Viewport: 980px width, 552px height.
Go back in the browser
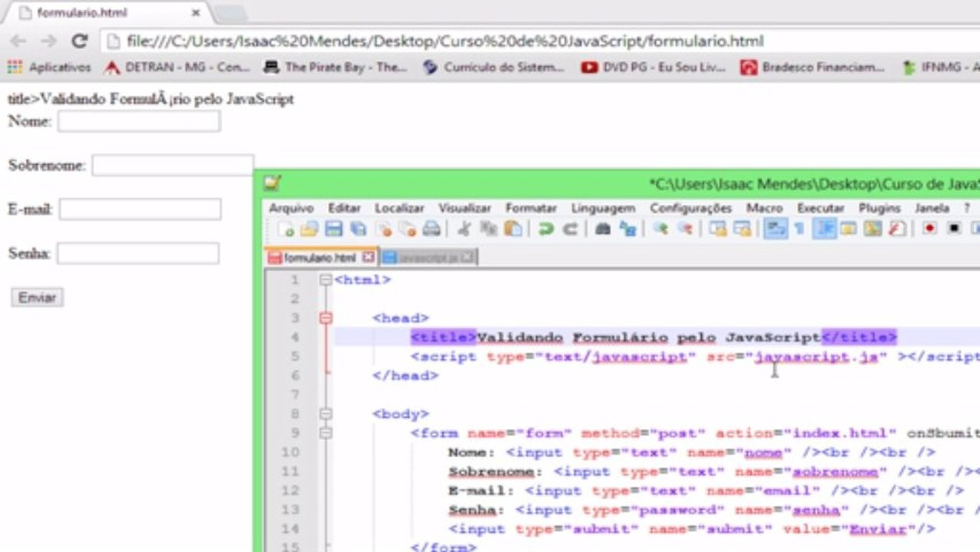tap(18, 41)
